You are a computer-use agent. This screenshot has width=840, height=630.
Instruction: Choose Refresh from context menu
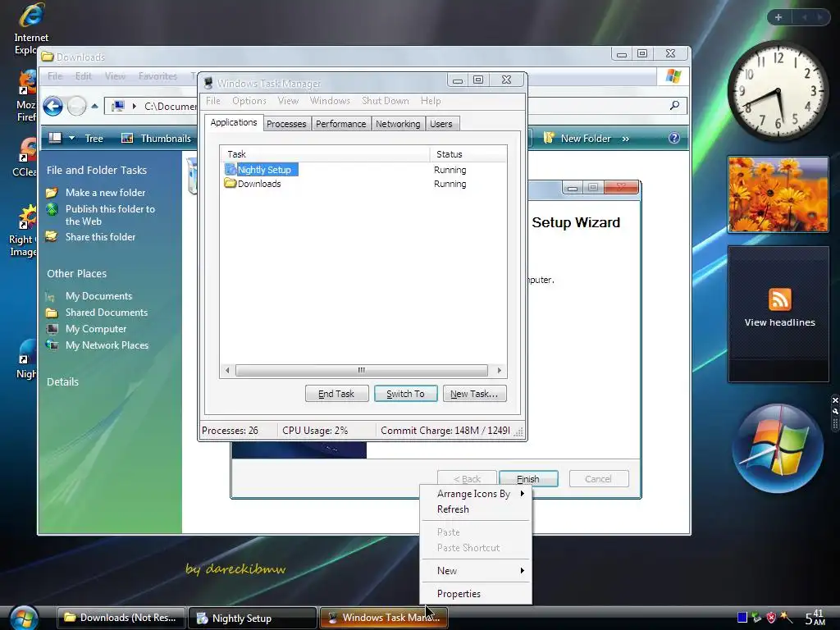[x=477, y=509]
